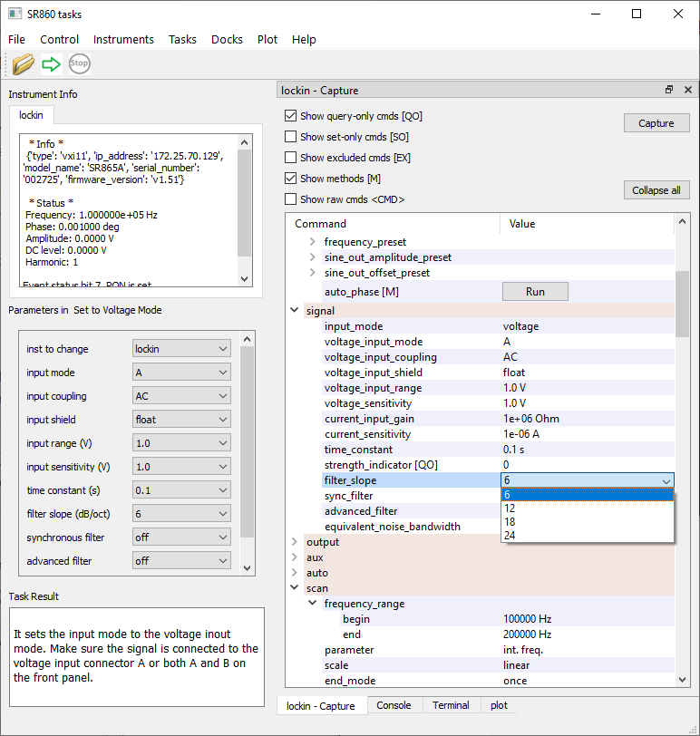Click Run button for auto_phase [M]

pos(535,292)
